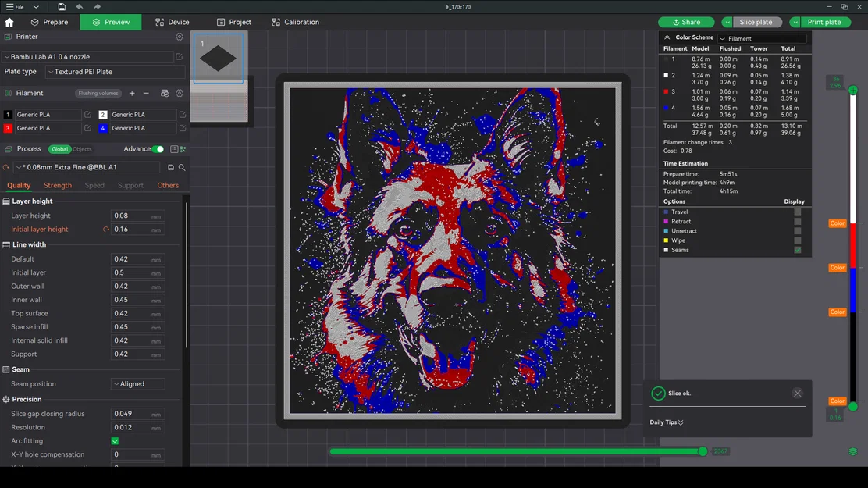Click the Home icon

tap(9, 23)
